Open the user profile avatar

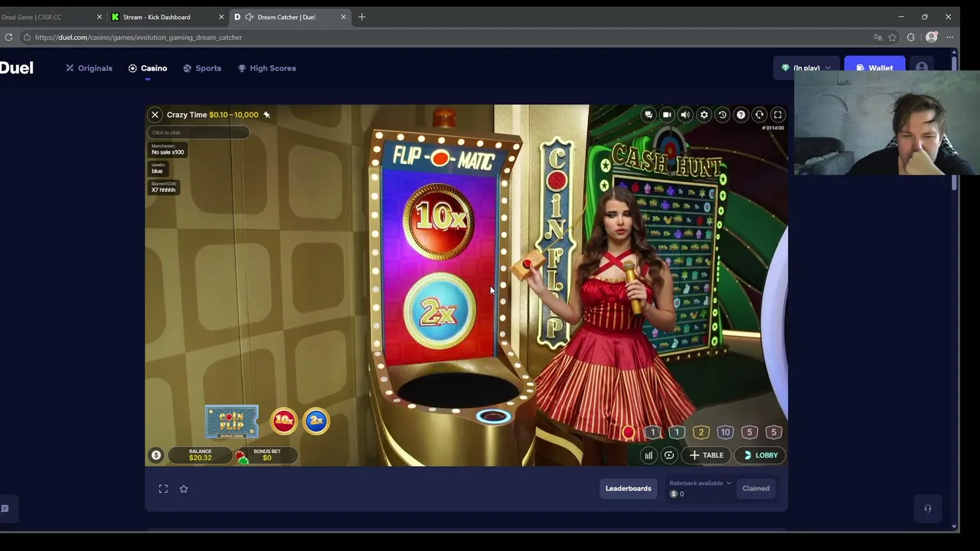click(x=922, y=68)
